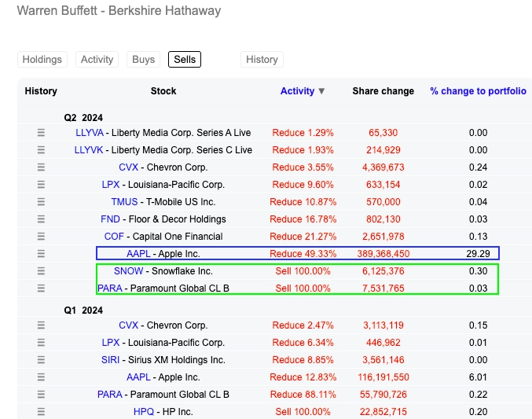Open history icon for Q2 2024 AAPL row
The height and width of the screenshot is (419, 532).
[41, 254]
